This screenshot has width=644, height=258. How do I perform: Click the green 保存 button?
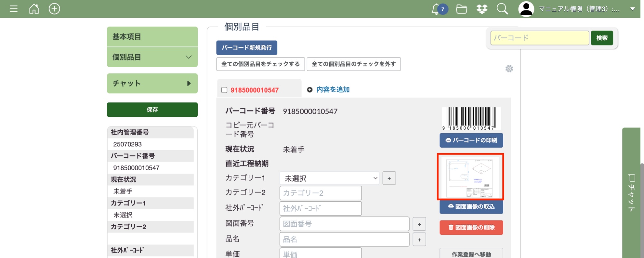click(152, 110)
